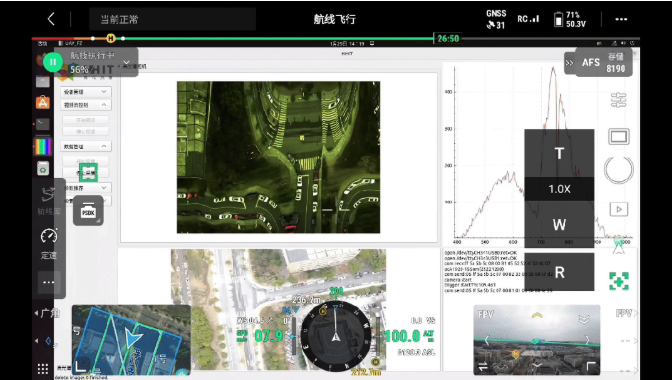
Task: Zoom out with the W button
Action: [x=559, y=224]
